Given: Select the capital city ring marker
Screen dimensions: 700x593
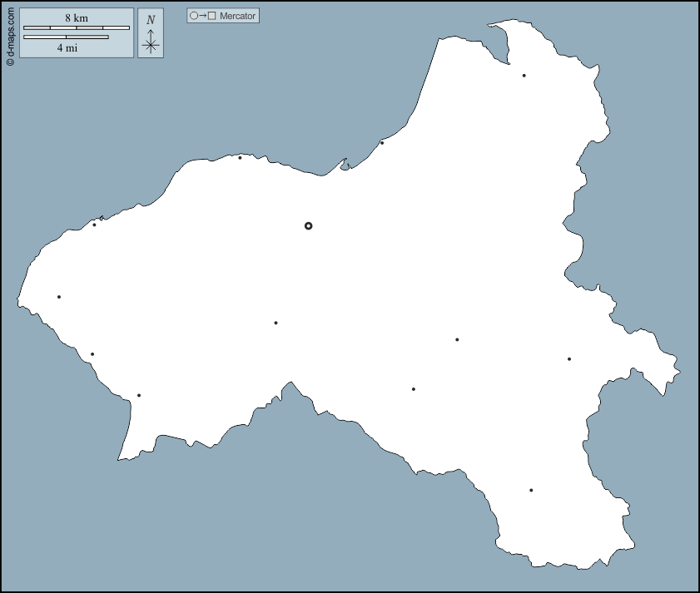Looking at the screenshot, I should tap(308, 225).
